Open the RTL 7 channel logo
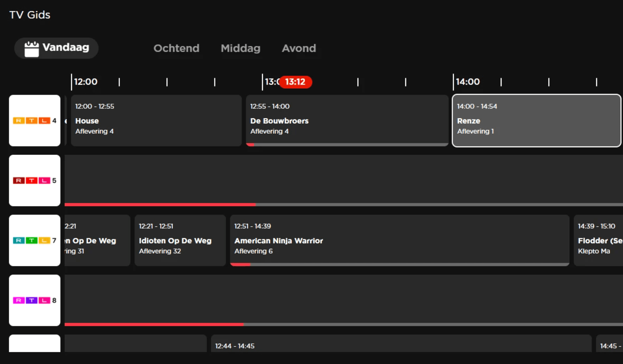The width and height of the screenshot is (623, 364). 34,240
